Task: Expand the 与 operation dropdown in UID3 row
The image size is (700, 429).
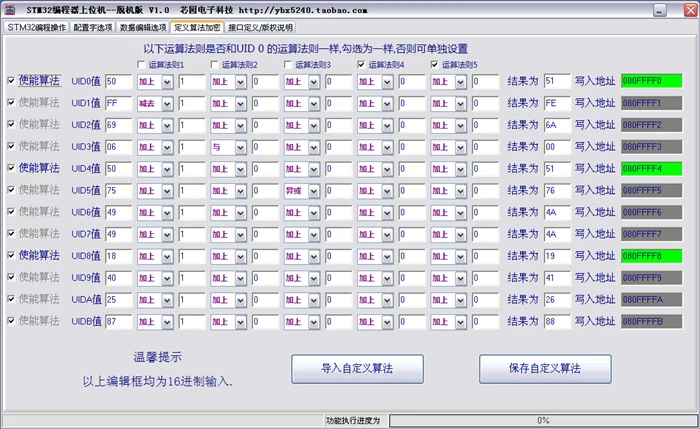Action: pyautogui.click(x=240, y=146)
